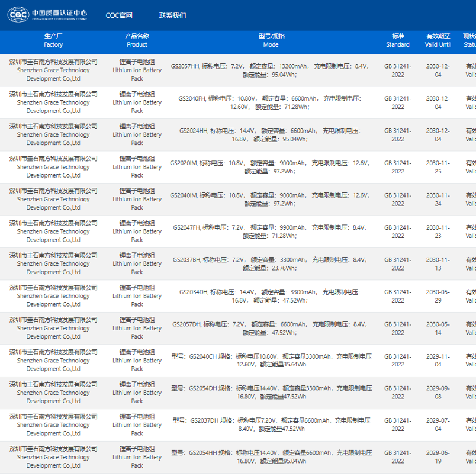
Task: Select the GS2047FH model specification row
Action: 271,231
